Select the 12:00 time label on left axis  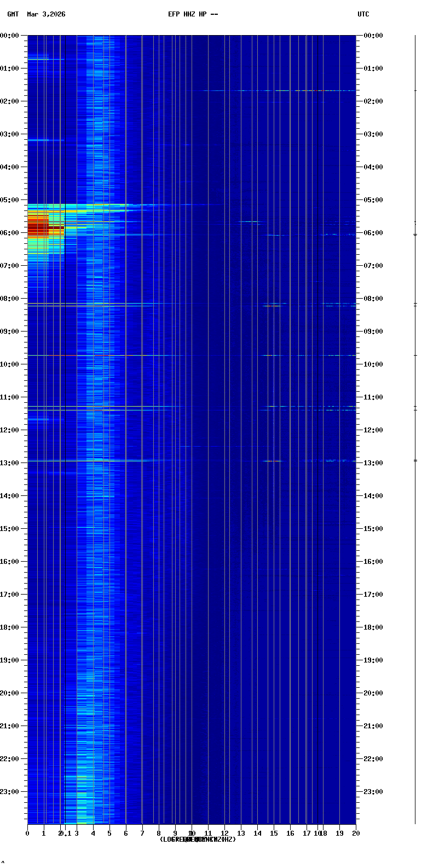point(10,430)
